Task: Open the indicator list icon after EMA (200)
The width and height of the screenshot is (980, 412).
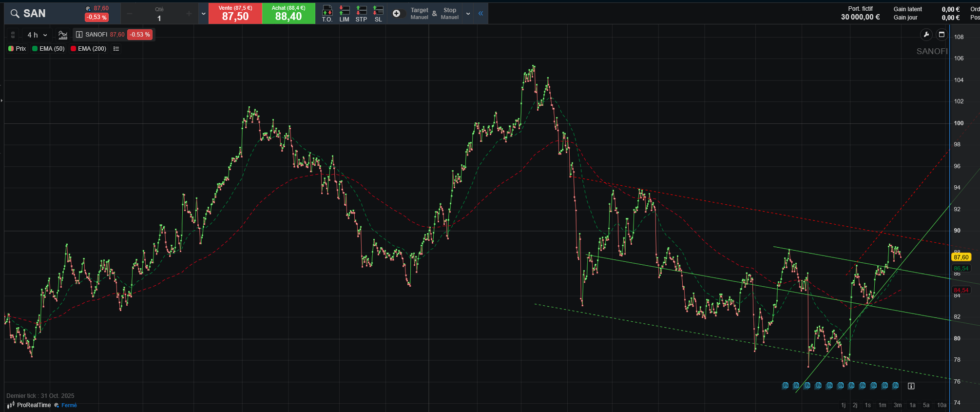Action: click(x=116, y=49)
